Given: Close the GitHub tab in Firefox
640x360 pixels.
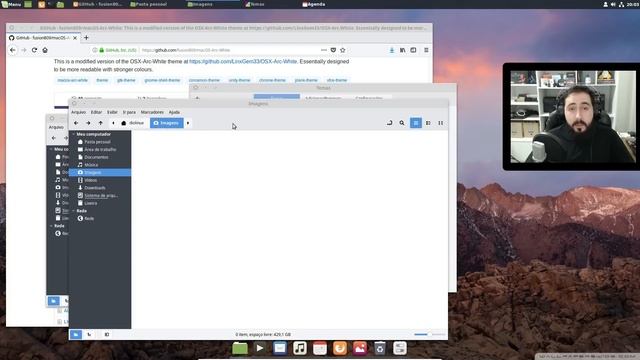Looking at the screenshot, I should tap(75, 38).
